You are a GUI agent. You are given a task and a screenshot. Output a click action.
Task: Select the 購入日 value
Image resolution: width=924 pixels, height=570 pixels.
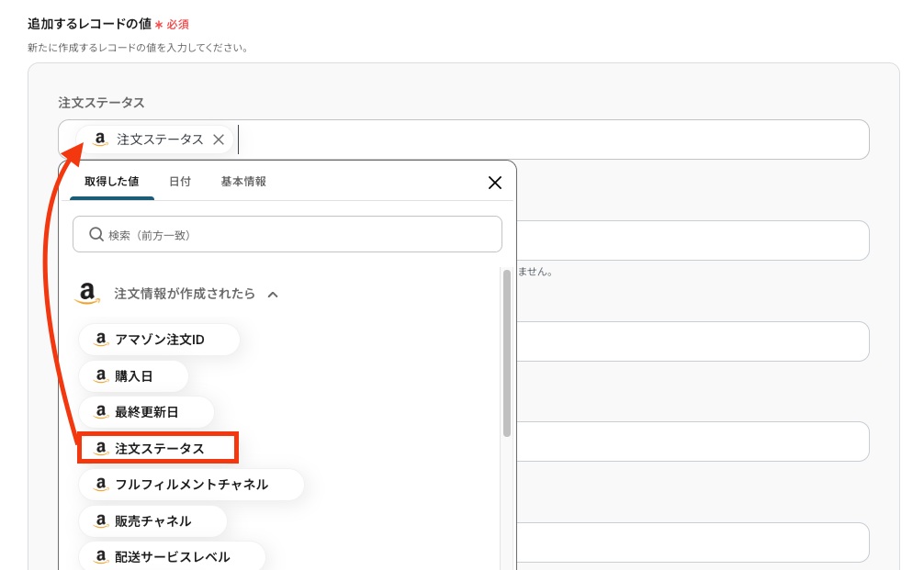133,376
